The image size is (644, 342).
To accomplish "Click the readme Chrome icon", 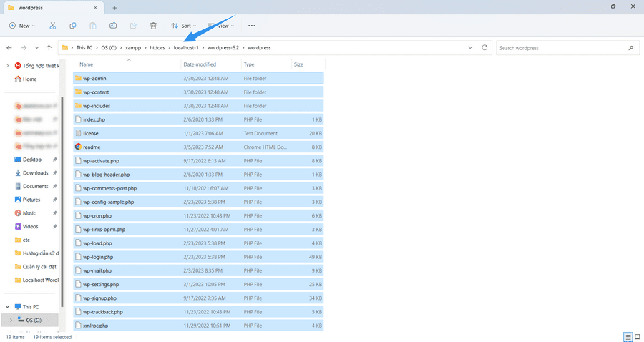I will (x=78, y=147).
